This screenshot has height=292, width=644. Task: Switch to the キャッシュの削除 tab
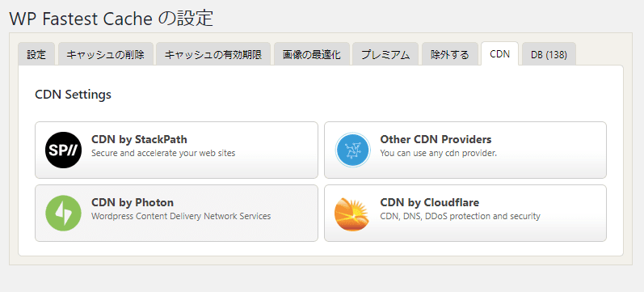(106, 54)
